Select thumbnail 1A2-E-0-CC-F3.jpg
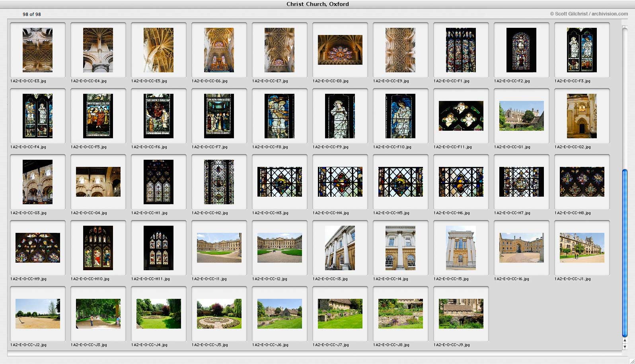Screen dimensions: 635x364 click(x=582, y=50)
